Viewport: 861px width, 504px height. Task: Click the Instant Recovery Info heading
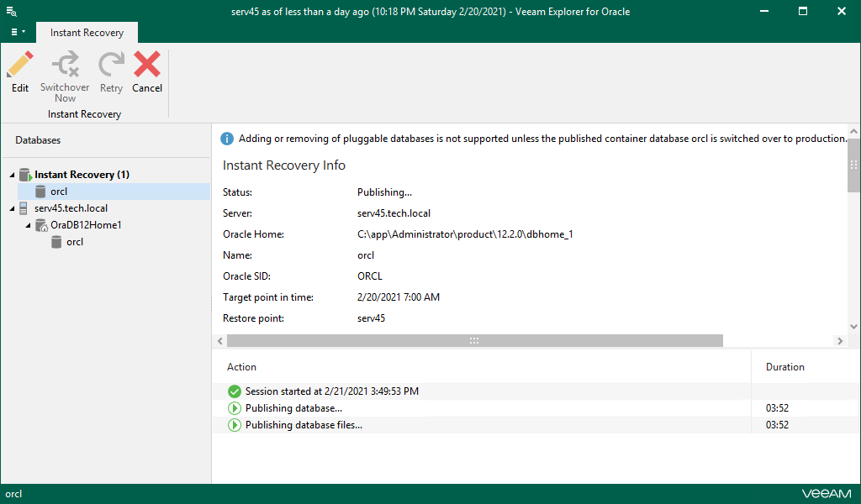click(x=284, y=165)
